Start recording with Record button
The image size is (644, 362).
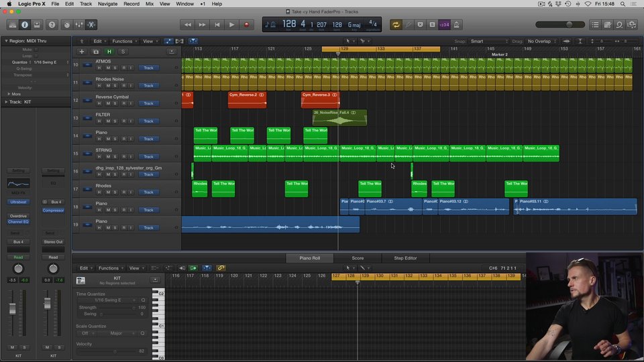pyautogui.click(x=246, y=25)
